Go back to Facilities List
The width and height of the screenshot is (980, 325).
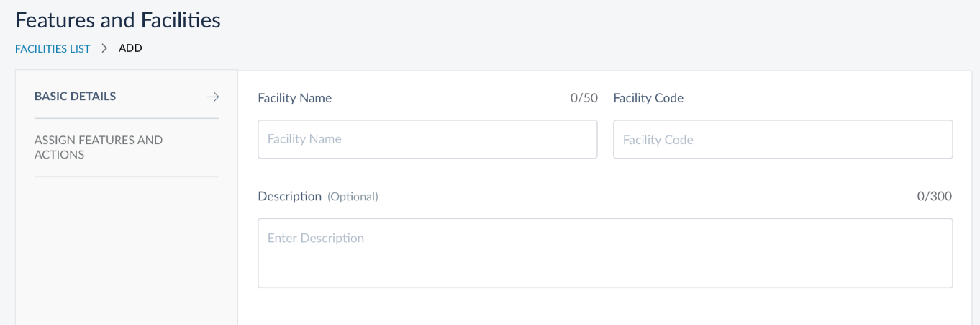click(x=53, y=49)
